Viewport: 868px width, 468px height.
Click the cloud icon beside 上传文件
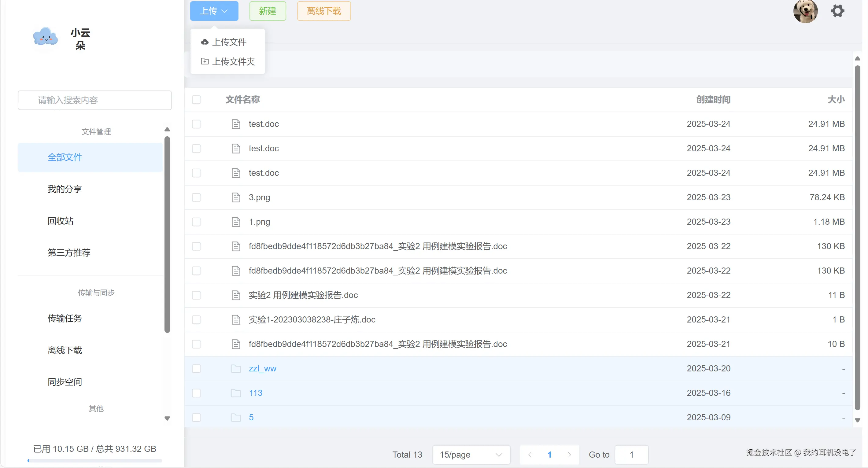tap(205, 42)
